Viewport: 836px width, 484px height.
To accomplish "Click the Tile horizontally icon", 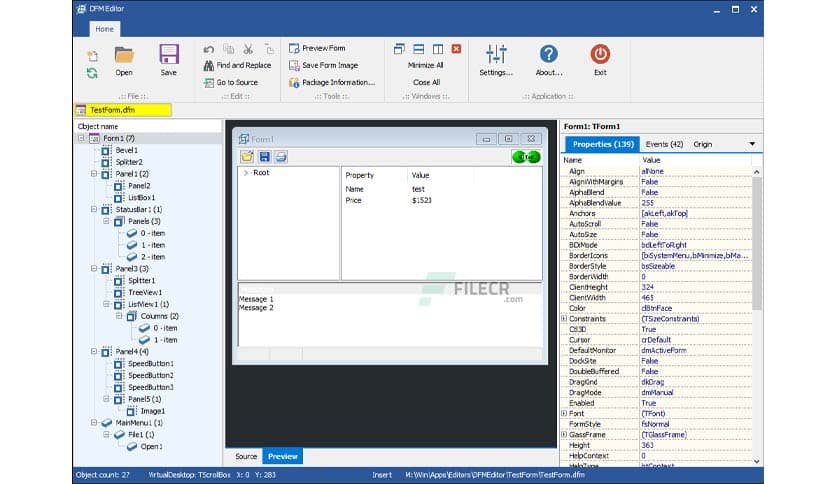I will (419, 49).
